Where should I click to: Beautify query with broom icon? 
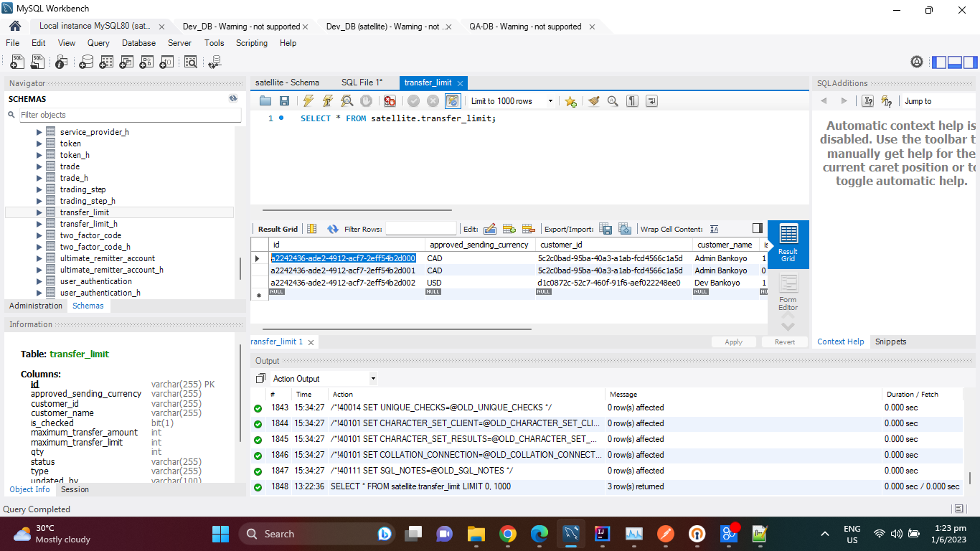tap(593, 101)
